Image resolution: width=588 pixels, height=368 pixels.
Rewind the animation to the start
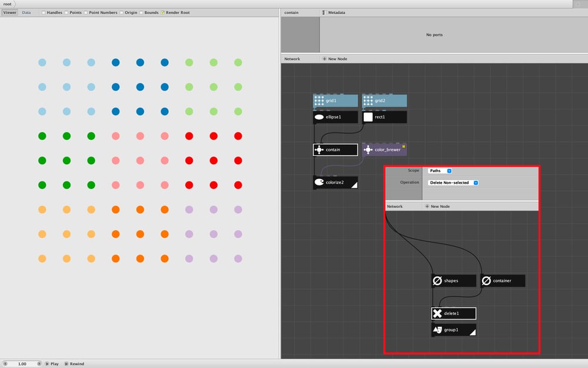(x=74, y=364)
